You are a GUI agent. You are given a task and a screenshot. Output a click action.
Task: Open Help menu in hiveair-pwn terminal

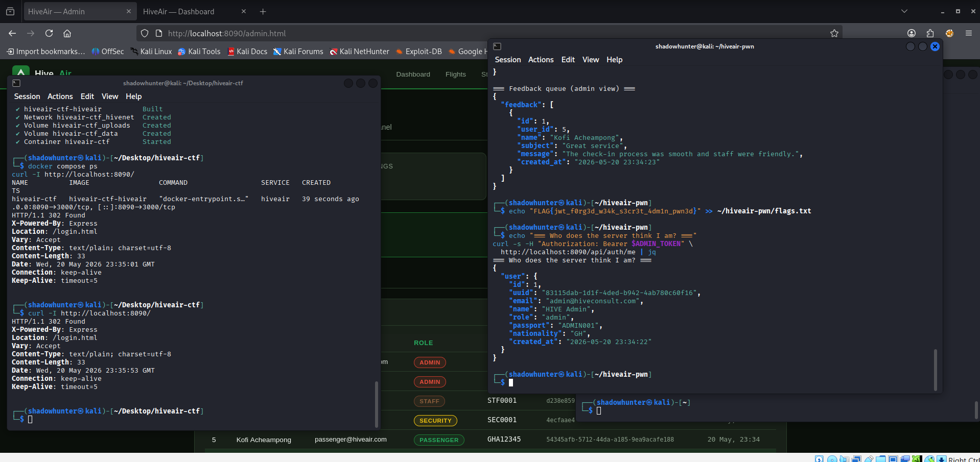pos(615,60)
